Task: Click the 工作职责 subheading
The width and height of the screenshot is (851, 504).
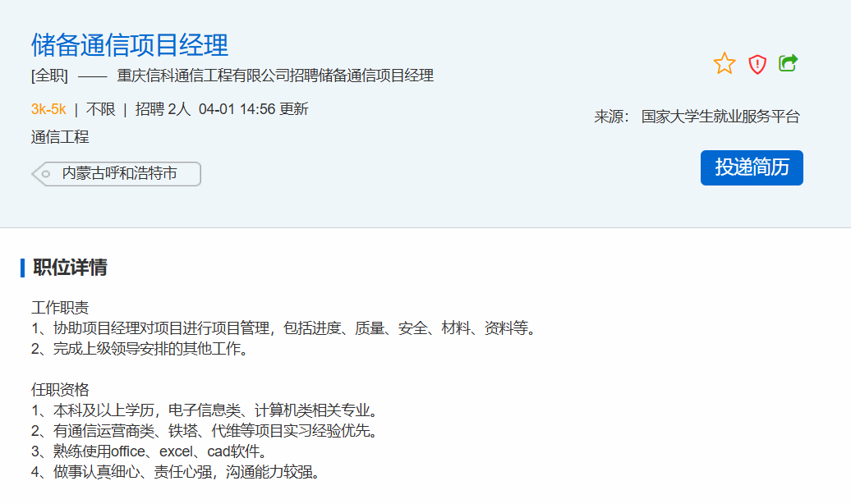Action: click(60, 308)
